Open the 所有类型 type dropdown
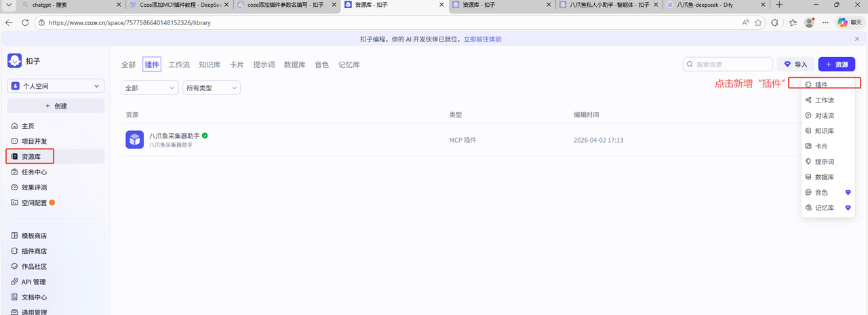Screen dimensions: 868x315 coord(212,88)
